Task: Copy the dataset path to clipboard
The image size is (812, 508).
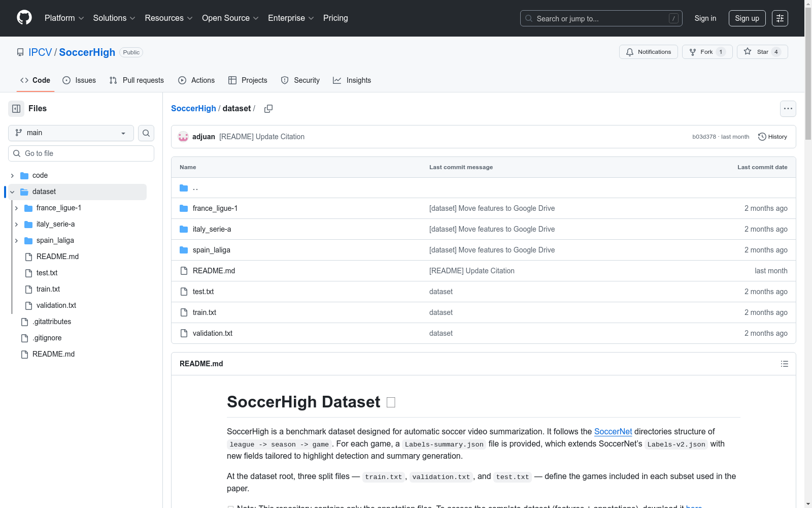Action: coord(268,109)
